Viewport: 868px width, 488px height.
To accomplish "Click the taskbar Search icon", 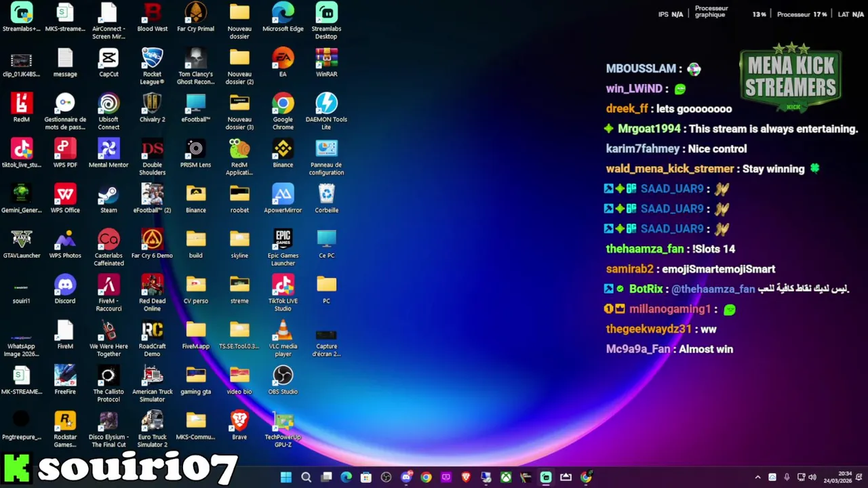I will pyautogui.click(x=306, y=477).
